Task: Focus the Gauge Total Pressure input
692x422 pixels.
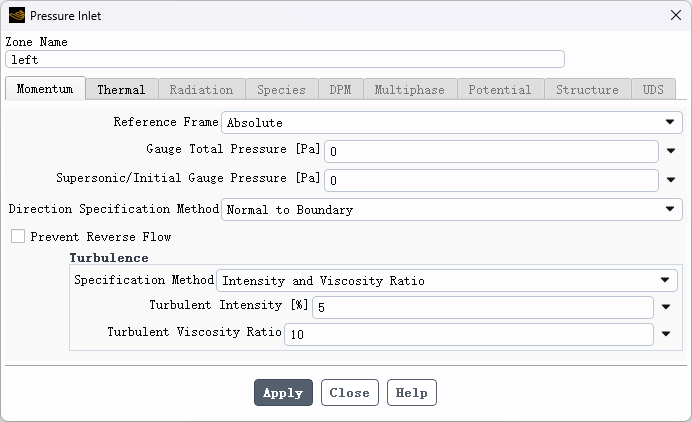Action: tap(490, 152)
